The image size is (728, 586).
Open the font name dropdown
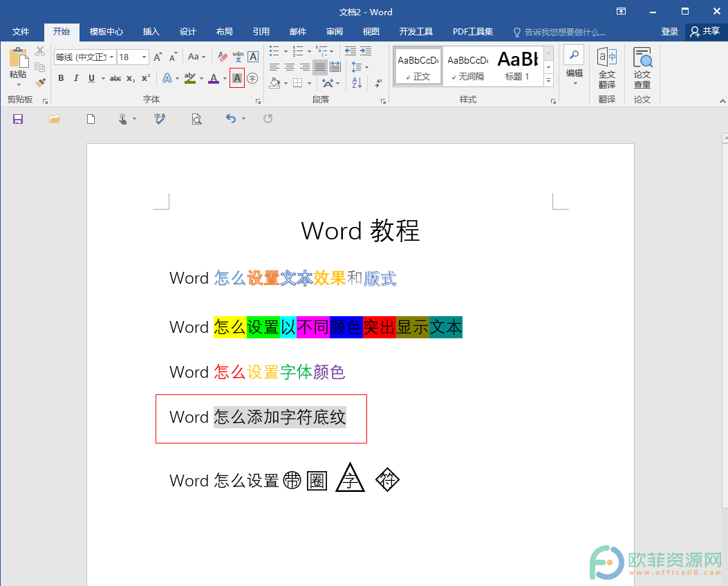click(111, 57)
